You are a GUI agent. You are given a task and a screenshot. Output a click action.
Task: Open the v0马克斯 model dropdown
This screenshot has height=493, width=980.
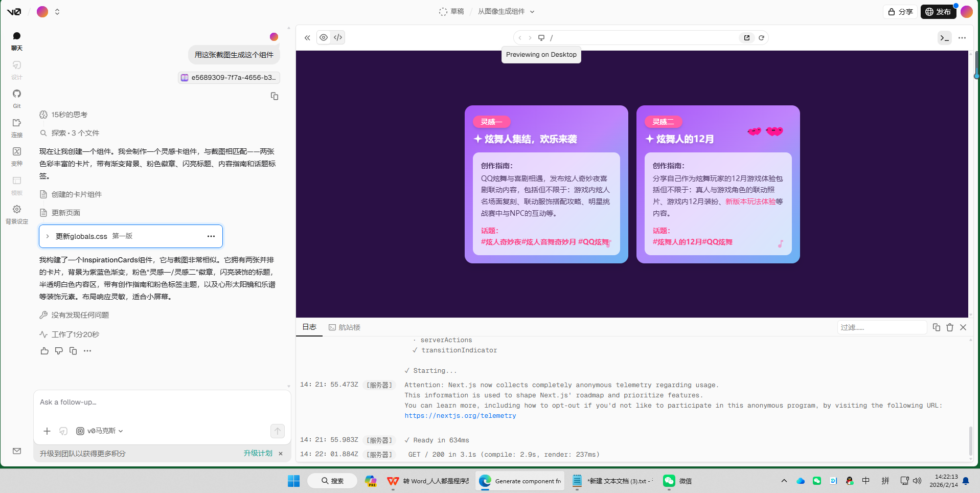pos(100,431)
